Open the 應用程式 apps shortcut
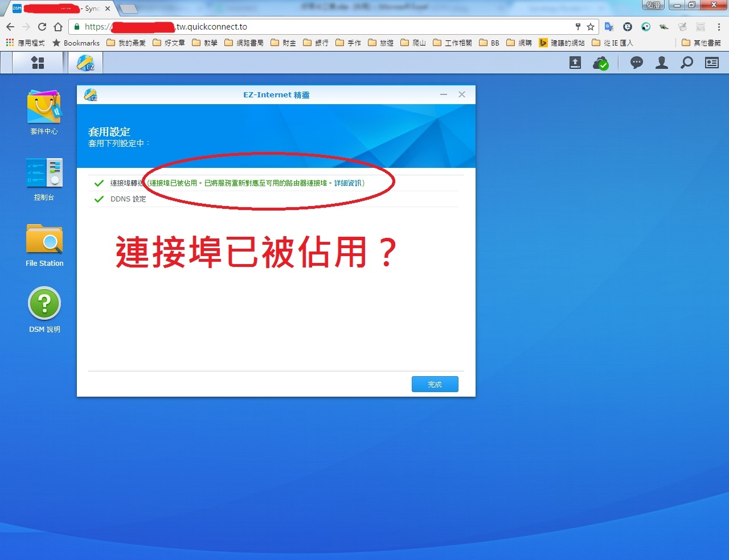The height and width of the screenshot is (560, 729). point(25,43)
